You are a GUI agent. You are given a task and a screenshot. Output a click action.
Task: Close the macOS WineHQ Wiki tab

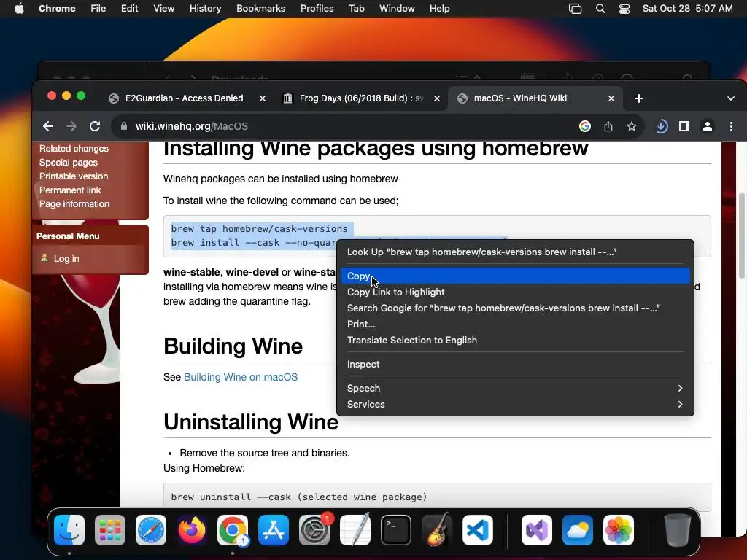click(611, 98)
